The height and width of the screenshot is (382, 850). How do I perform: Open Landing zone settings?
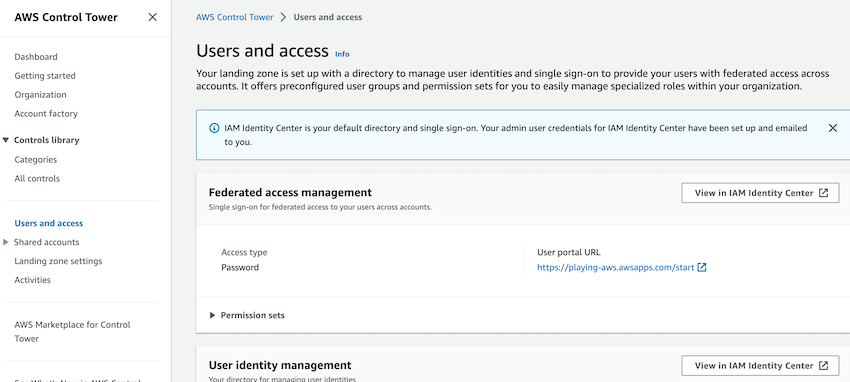(58, 261)
